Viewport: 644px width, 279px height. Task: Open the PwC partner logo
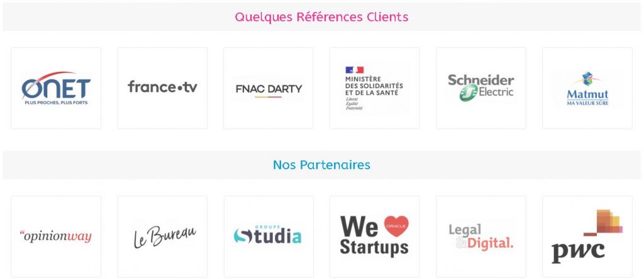click(587, 237)
